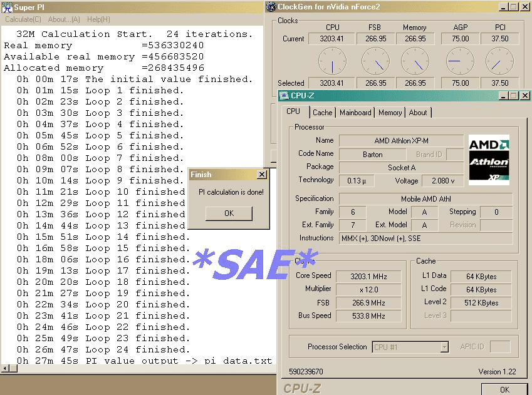Open the Calculate(C) menu in Super PI
Viewport: 532px width, 395px height.
coord(23,19)
